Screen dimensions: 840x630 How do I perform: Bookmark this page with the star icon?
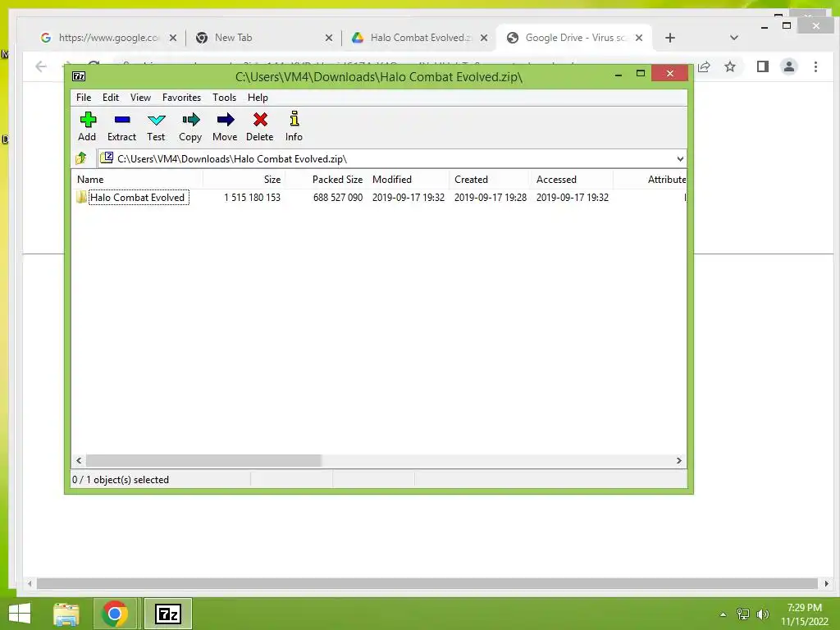[x=729, y=66]
